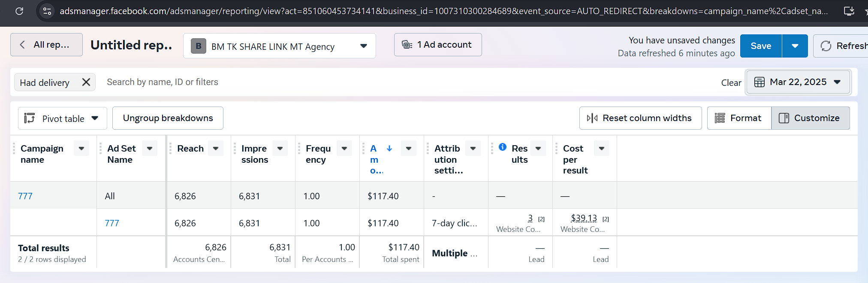Click the Results column info icon
This screenshot has height=283, width=868.
[503, 147]
